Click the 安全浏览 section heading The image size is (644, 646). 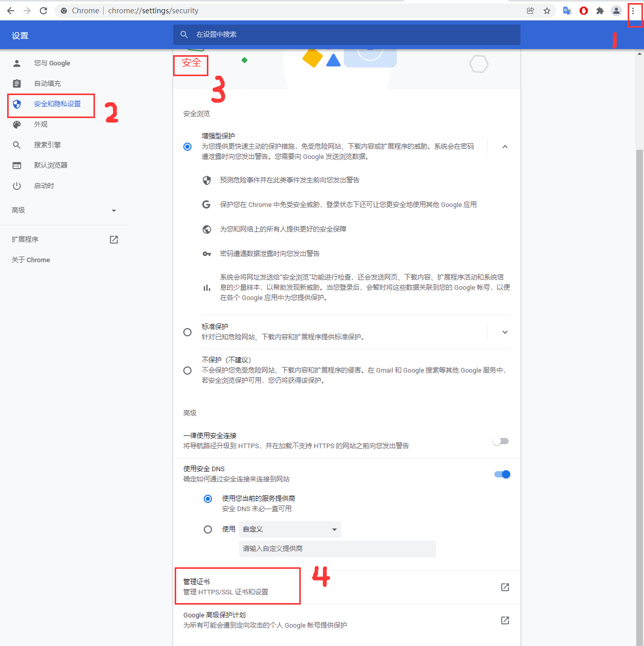(x=197, y=113)
